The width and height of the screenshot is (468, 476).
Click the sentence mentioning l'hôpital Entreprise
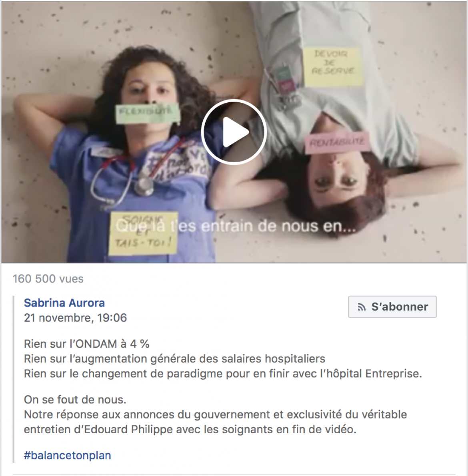pyautogui.click(x=223, y=374)
